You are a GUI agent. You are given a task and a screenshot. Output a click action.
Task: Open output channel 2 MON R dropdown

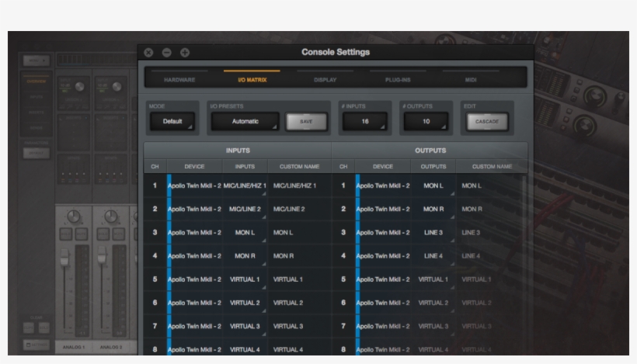pos(433,209)
